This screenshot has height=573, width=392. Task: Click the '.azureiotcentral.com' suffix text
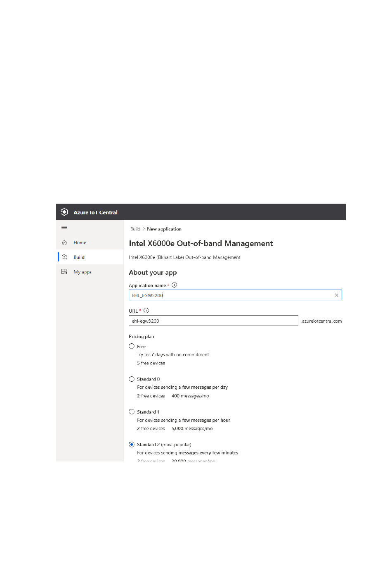pyautogui.click(x=321, y=321)
